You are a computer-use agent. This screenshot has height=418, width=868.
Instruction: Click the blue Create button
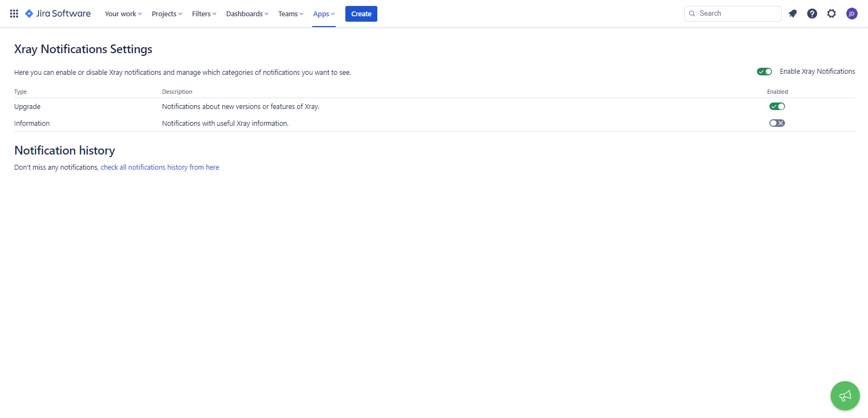click(x=361, y=14)
